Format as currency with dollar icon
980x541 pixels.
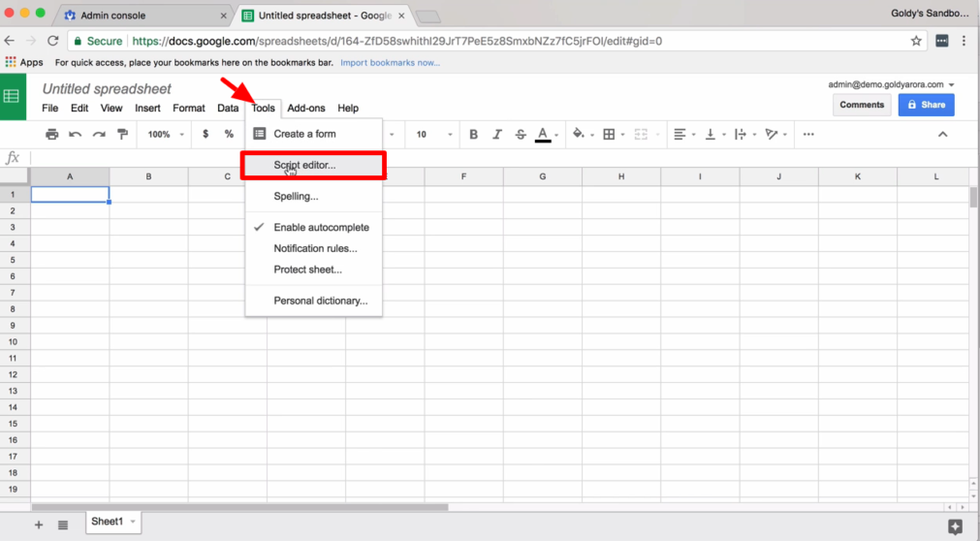tap(205, 134)
